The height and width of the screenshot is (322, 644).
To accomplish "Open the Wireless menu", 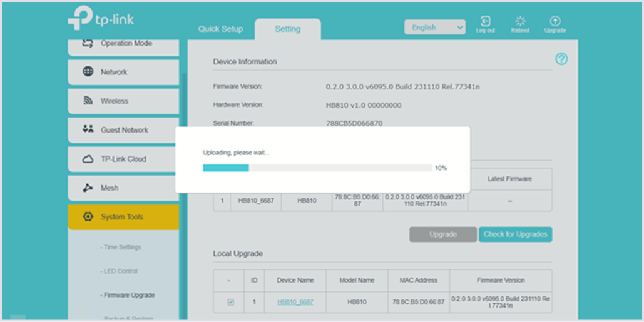I will click(123, 101).
